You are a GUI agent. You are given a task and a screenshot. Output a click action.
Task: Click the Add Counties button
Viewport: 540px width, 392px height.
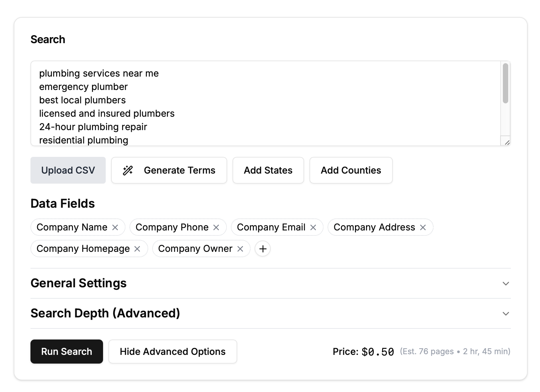pos(351,170)
